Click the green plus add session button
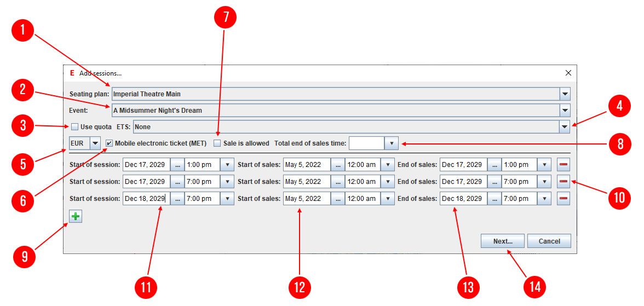The image size is (644, 306). pos(76,216)
